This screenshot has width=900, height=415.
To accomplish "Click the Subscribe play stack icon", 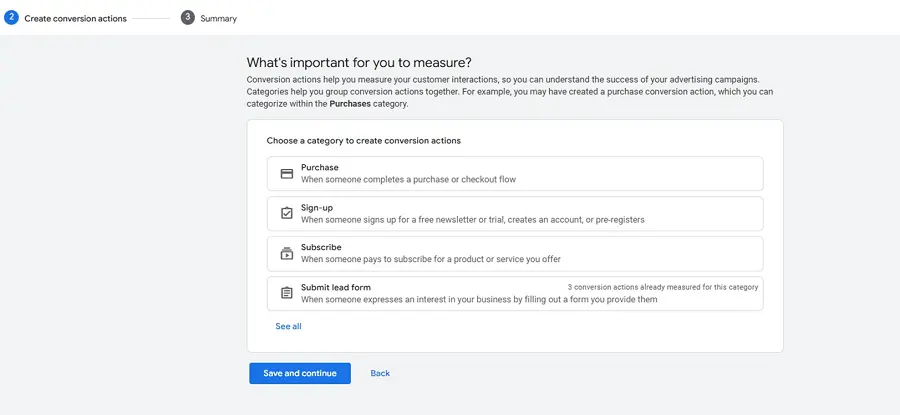I will (286, 253).
